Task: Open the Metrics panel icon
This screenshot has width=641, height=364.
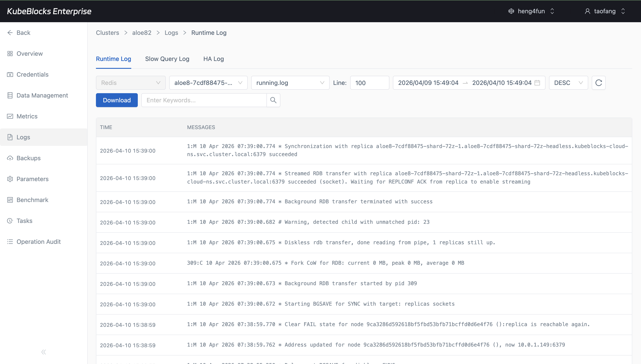Action: click(x=10, y=116)
